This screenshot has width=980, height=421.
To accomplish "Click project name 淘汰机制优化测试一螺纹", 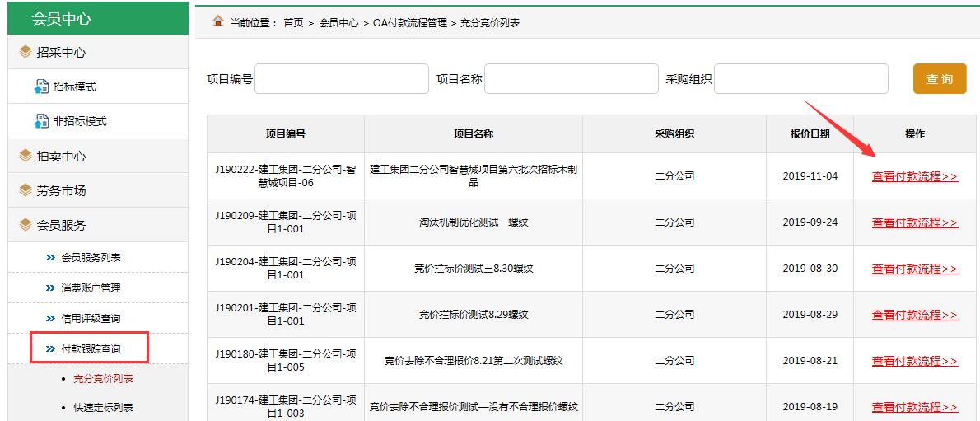I will pyautogui.click(x=474, y=222).
